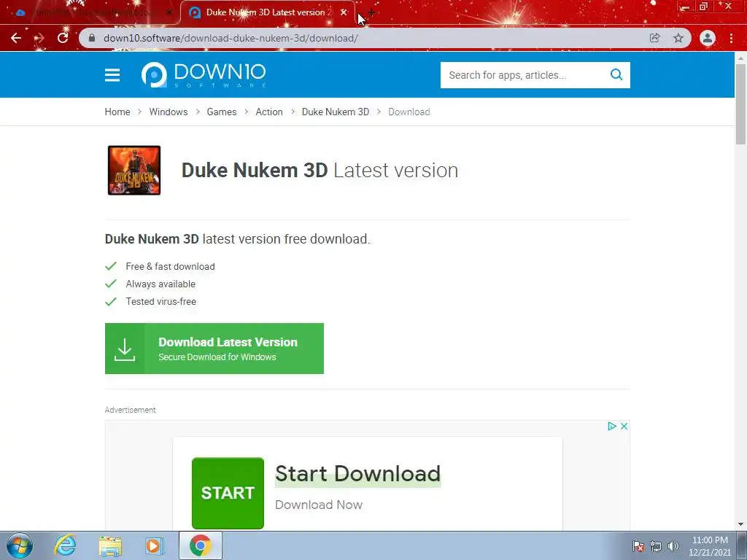Open the share page icon in address bar
Screen dimensions: 747x560
654,38
